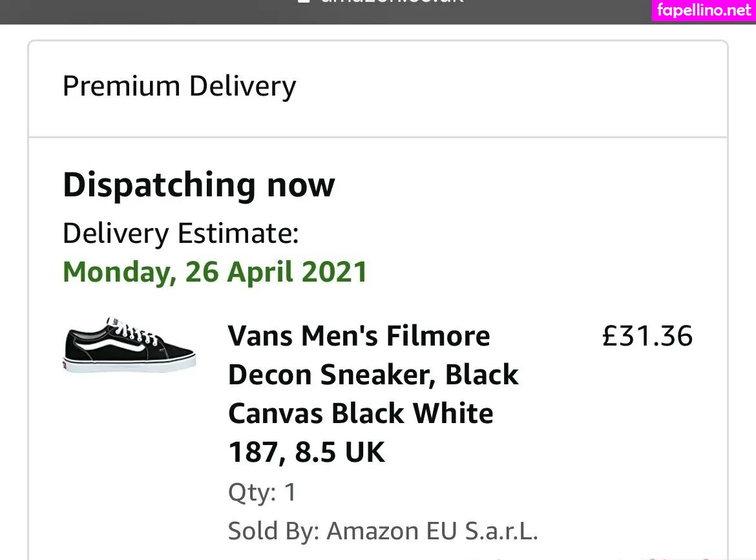Click the 'Sold By:' label
Viewport: 756px width, 560px height.
pyautogui.click(x=273, y=532)
